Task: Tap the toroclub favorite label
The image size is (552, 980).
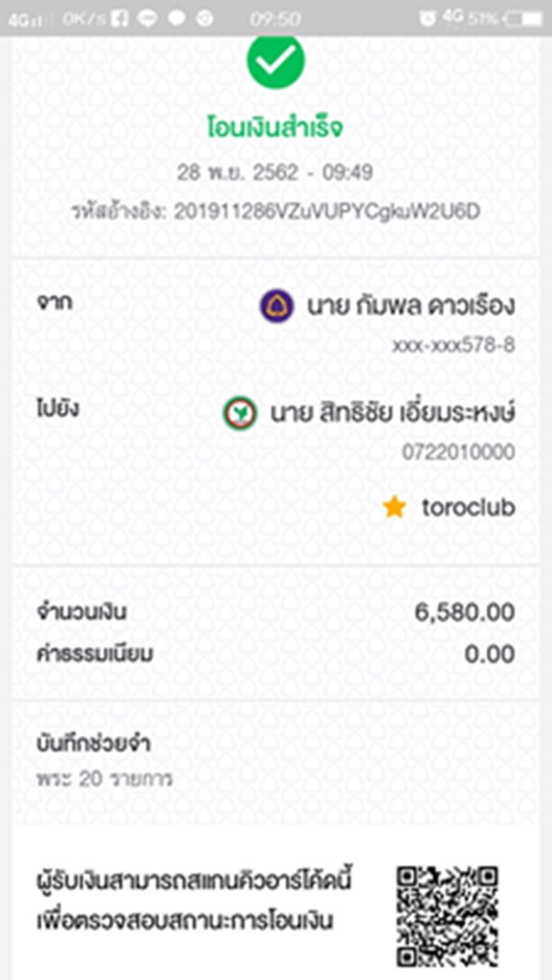Action: (x=468, y=508)
